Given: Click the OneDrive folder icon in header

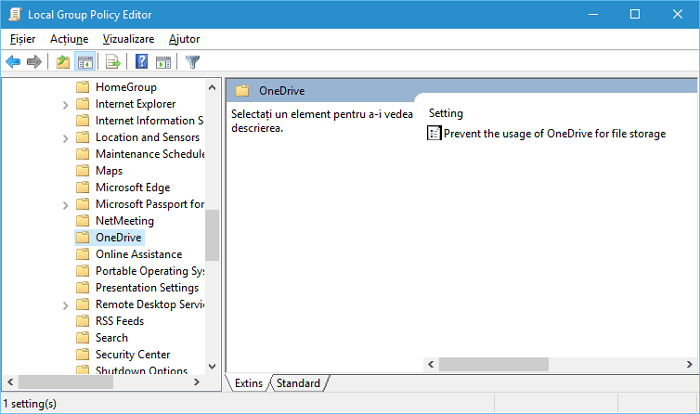Looking at the screenshot, I should point(242,91).
